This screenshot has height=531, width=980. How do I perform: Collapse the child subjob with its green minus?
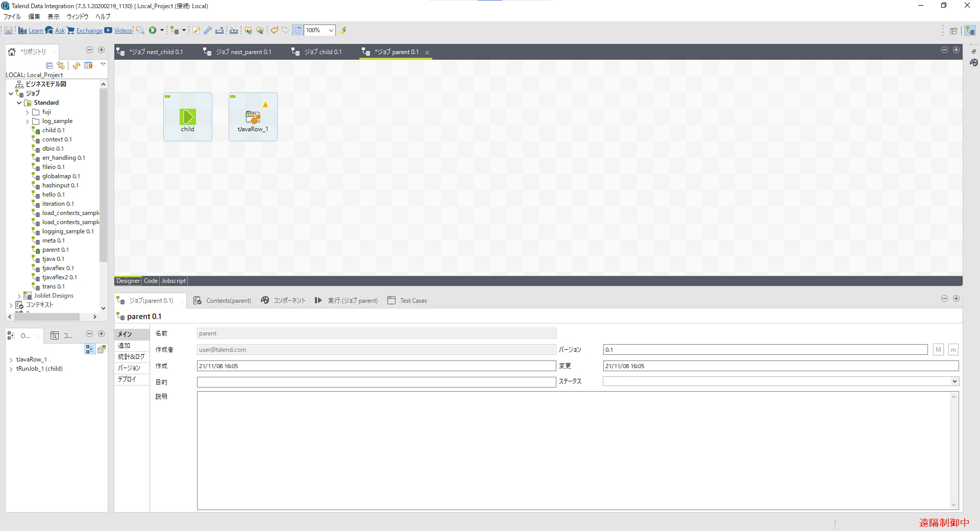coord(167,96)
